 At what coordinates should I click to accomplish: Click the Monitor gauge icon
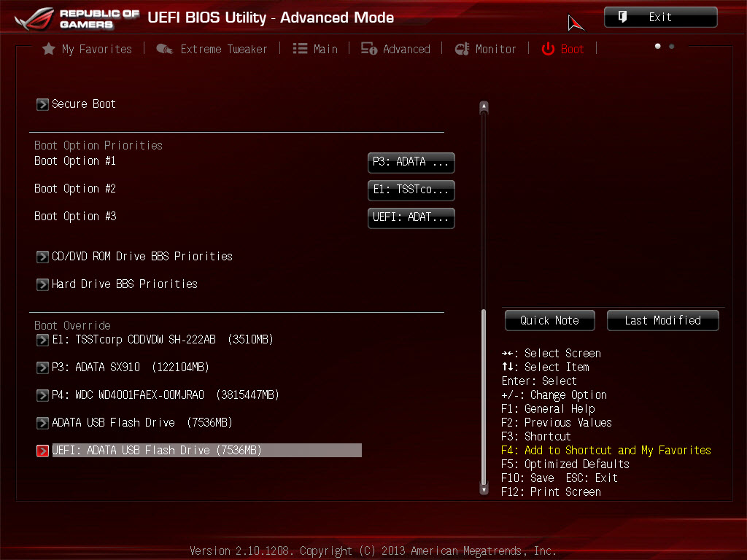point(462,49)
